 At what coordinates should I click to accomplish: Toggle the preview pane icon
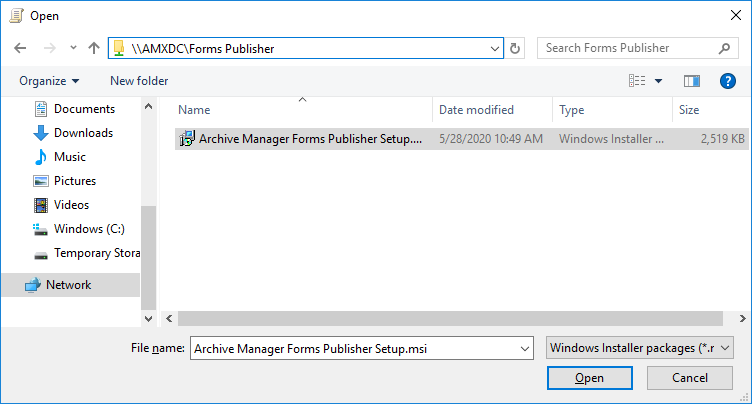(691, 81)
